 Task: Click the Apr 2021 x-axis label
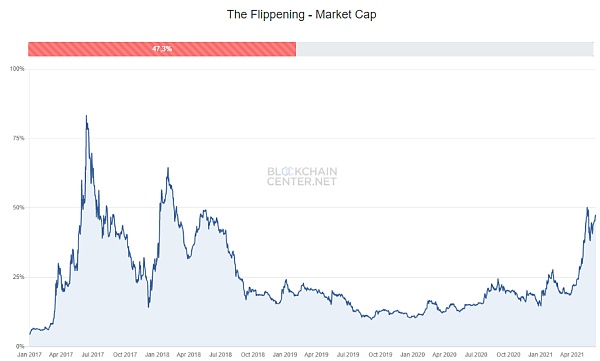coord(572,355)
